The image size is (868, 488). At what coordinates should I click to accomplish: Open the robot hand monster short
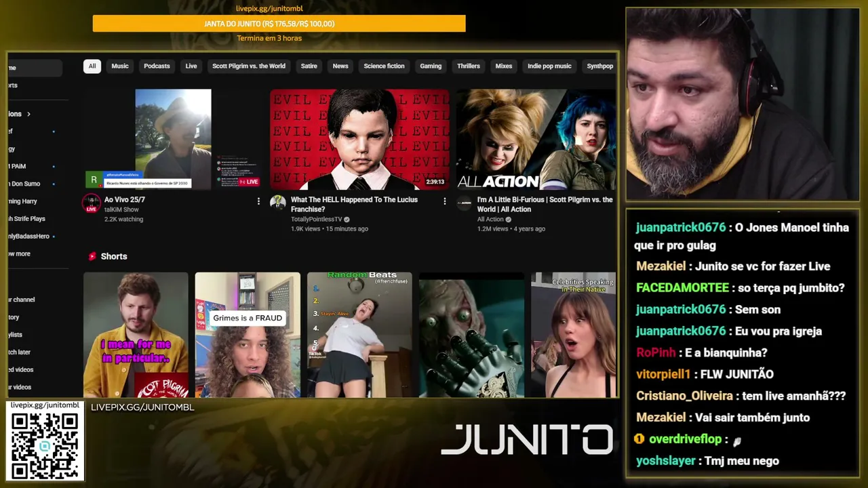[471, 335]
